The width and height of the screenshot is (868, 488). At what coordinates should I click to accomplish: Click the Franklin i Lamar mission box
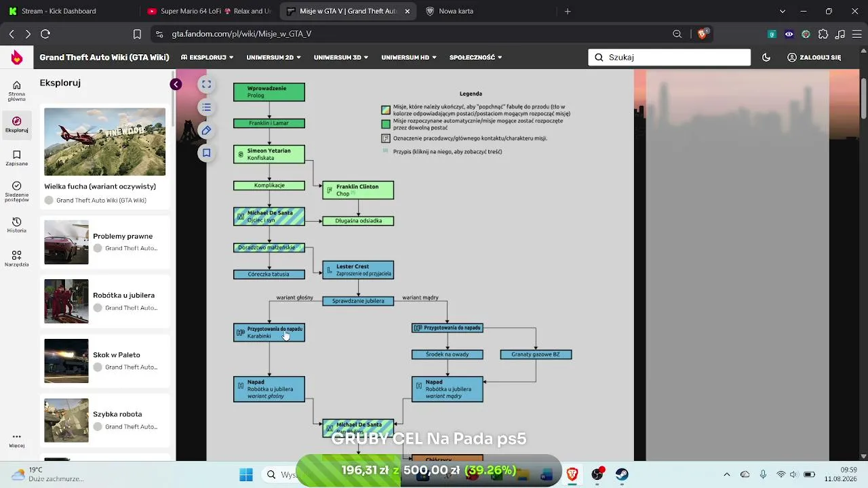(x=269, y=123)
